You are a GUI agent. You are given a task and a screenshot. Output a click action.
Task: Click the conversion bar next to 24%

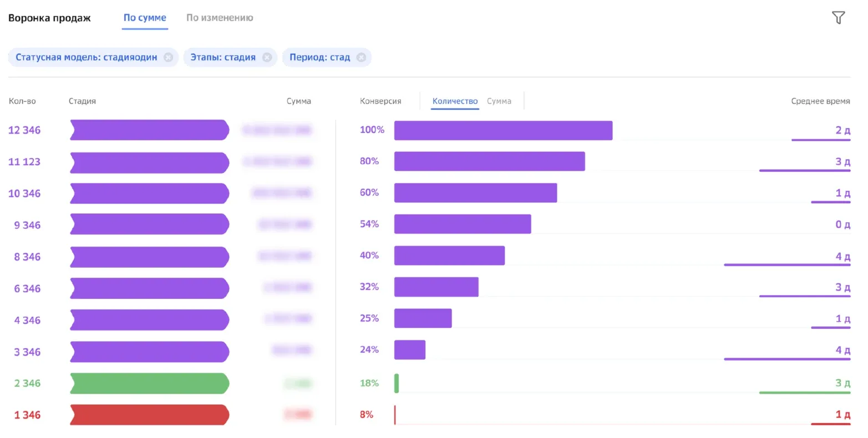point(409,350)
